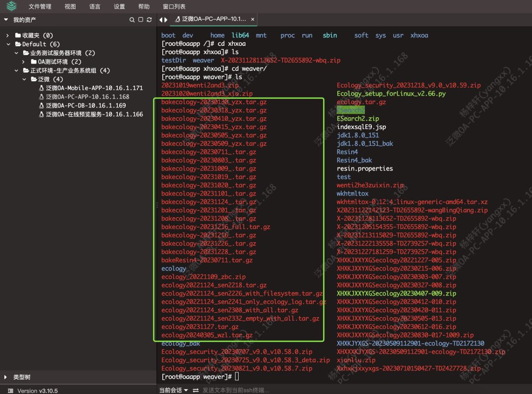The image size is (532, 394).
Task: Click the swap arrows icon beside 当前会话
Action: pos(196,390)
